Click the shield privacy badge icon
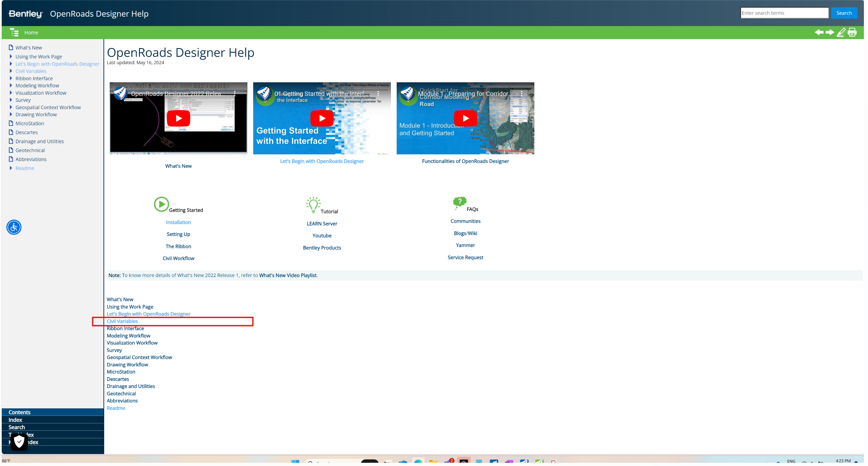Viewport: 868px width, 466px height. [x=19, y=441]
